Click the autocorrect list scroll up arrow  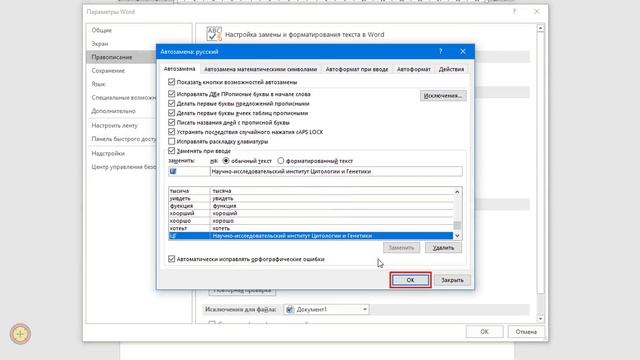point(457,192)
